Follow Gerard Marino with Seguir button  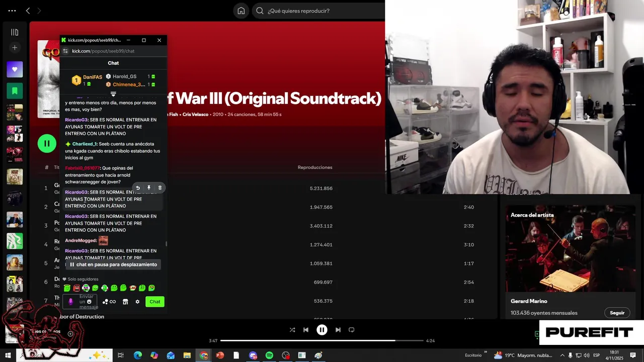617,313
